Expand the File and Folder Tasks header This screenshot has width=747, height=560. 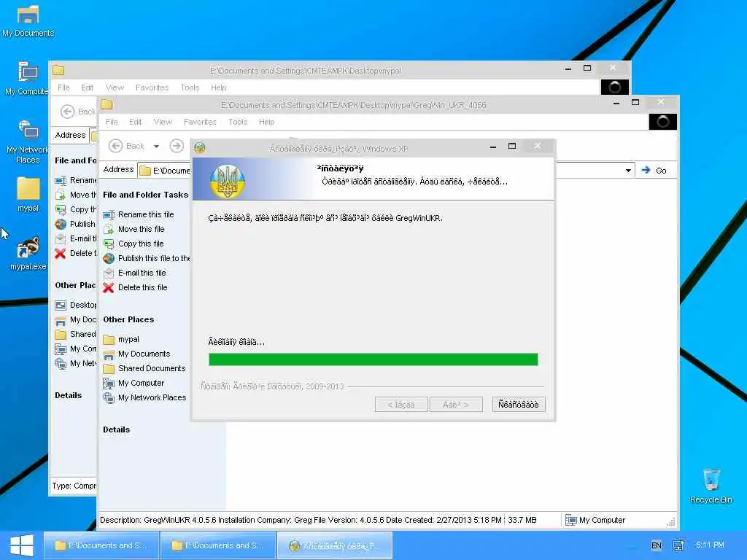point(145,195)
